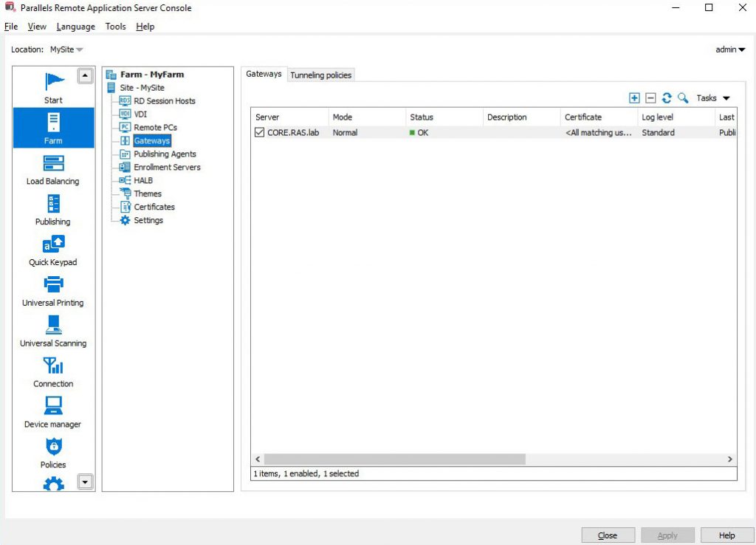The image size is (756, 545).
Task: Sort by the Log level column header
Action: click(676, 117)
